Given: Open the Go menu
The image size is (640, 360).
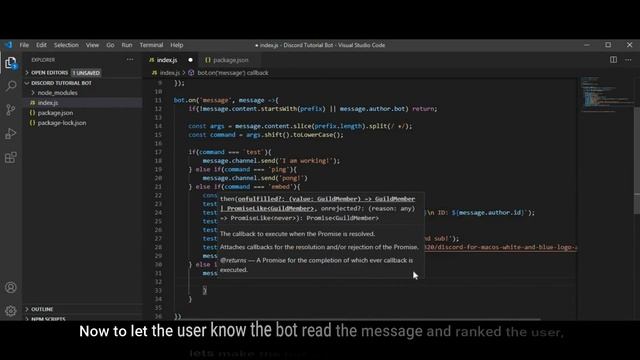Looking at the screenshot, I should pos(110,45).
